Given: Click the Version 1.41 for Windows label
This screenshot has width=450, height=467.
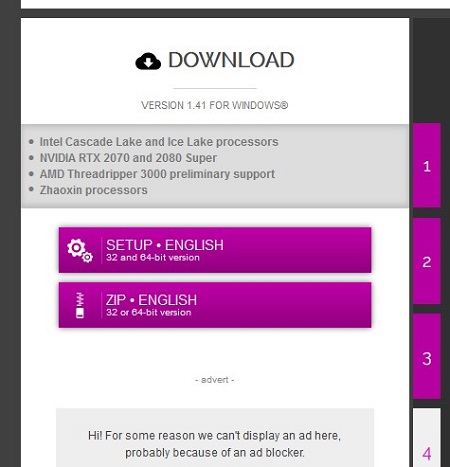Looking at the screenshot, I should pyautogui.click(x=215, y=105).
